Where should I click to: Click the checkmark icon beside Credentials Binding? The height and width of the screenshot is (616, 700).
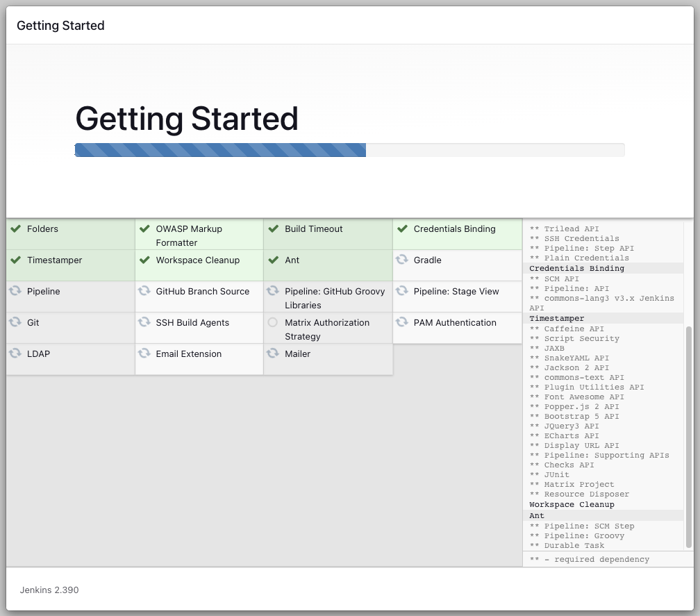coord(402,229)
